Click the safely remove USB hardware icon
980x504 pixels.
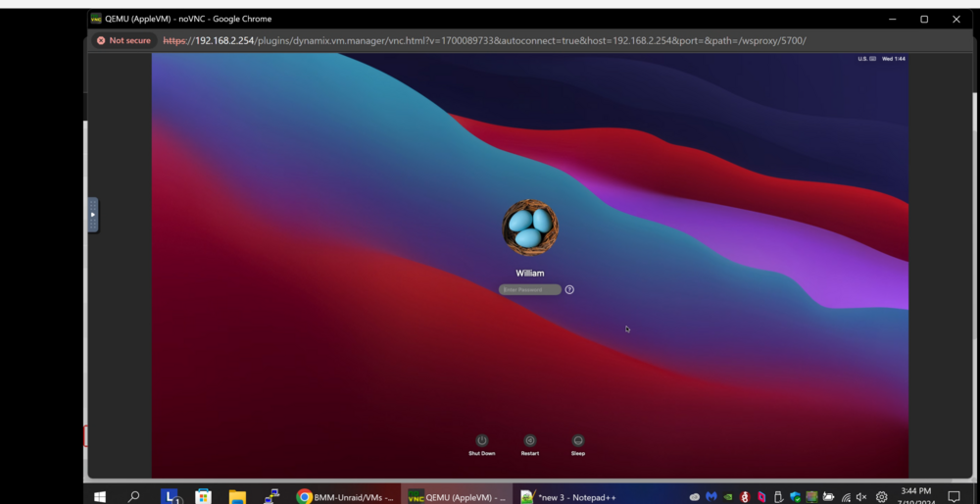pyautogui.click(x=778, y=497)
